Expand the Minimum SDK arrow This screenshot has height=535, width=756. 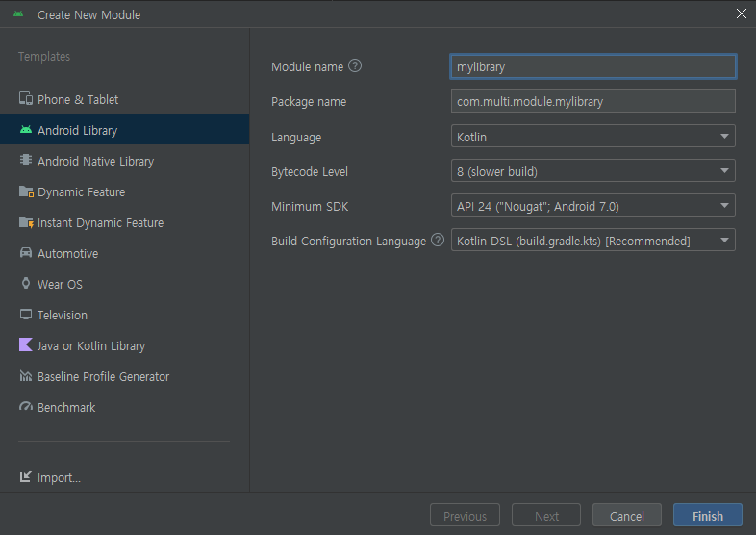pos(724,206)
